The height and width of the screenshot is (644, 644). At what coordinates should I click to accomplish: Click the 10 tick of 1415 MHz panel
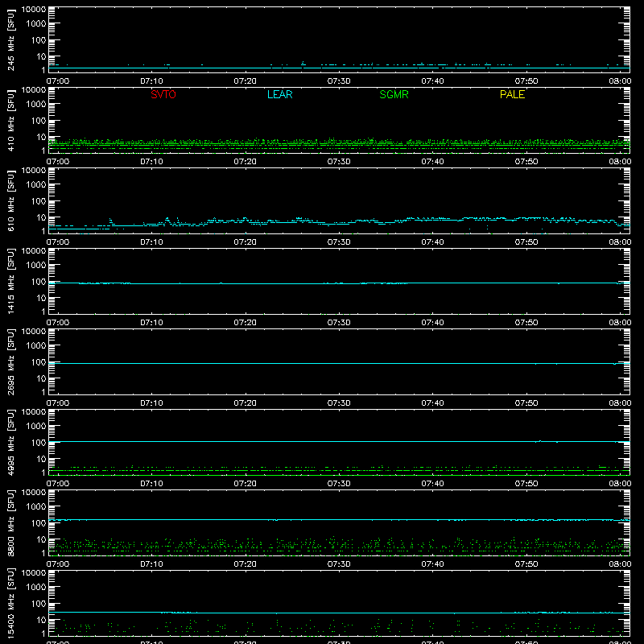tap(41, 298)
